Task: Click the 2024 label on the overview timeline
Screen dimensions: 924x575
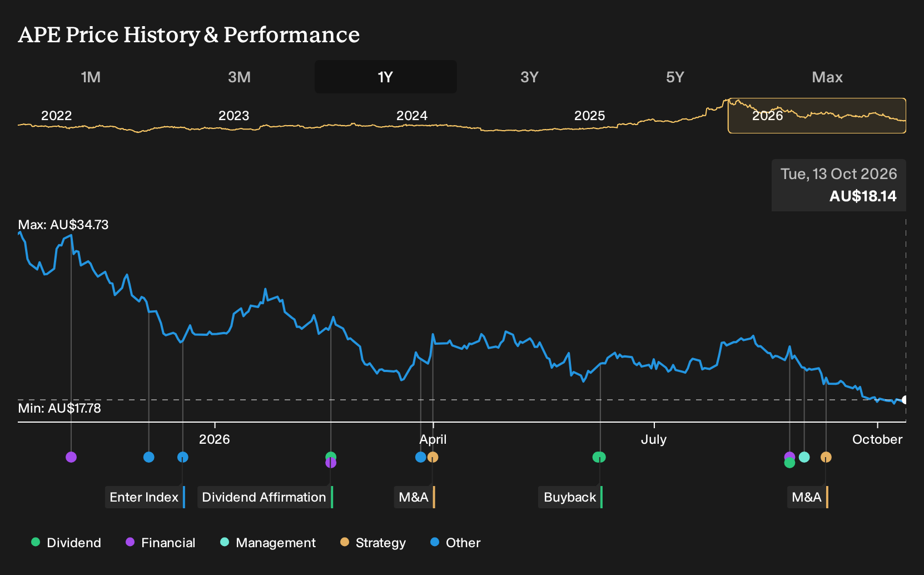Action: click(412, 116)
